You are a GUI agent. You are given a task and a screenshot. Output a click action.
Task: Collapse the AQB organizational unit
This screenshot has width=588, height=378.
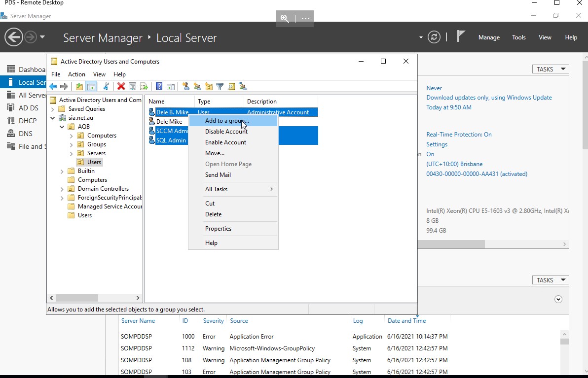click(62, 127)
